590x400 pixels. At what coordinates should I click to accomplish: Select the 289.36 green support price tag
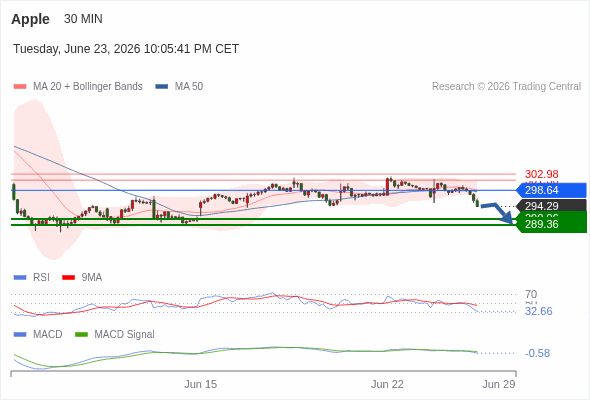click(551, 224)
